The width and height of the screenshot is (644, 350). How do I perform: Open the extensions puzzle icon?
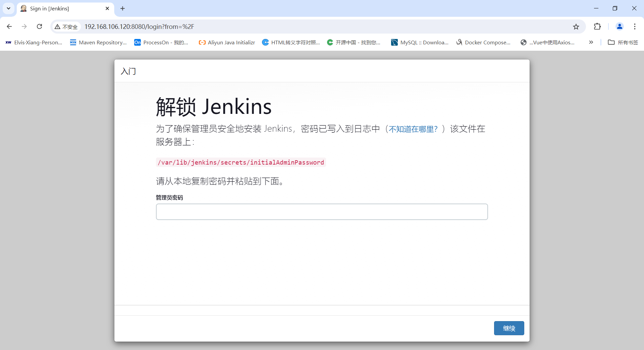coord(597,27)
